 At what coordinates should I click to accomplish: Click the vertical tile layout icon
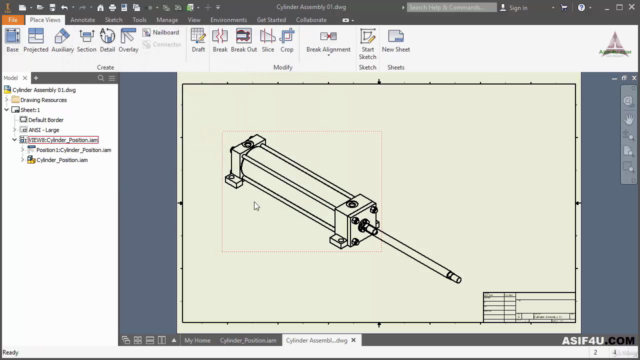(x=162, y=340)
